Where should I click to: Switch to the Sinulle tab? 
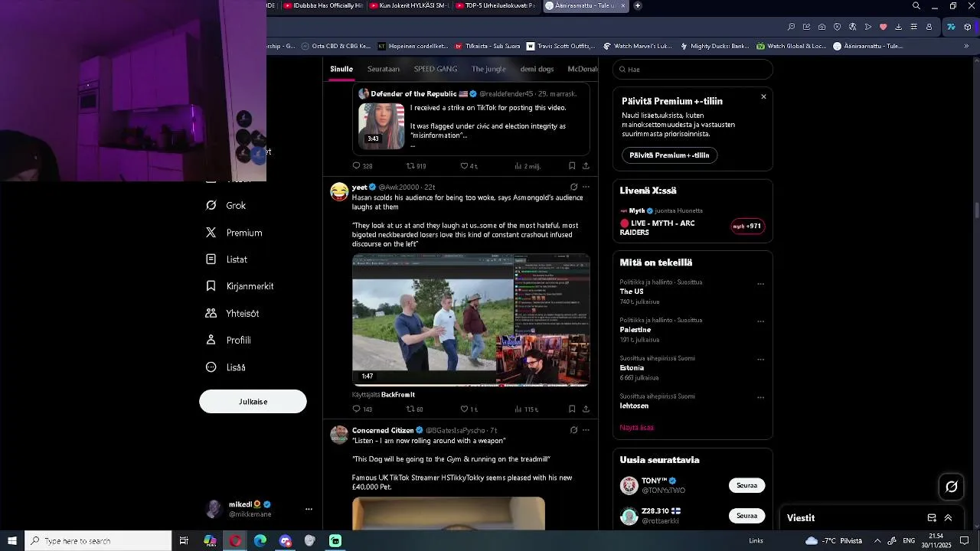341,69
